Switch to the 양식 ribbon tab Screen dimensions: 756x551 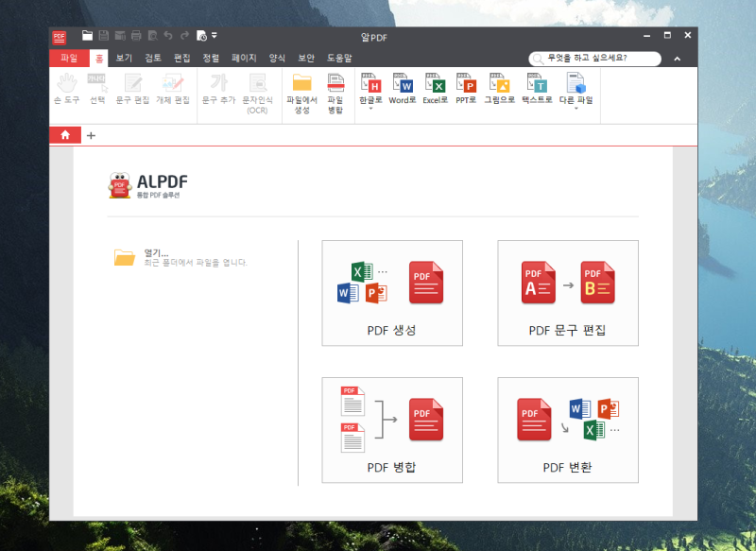pos(277,59)
